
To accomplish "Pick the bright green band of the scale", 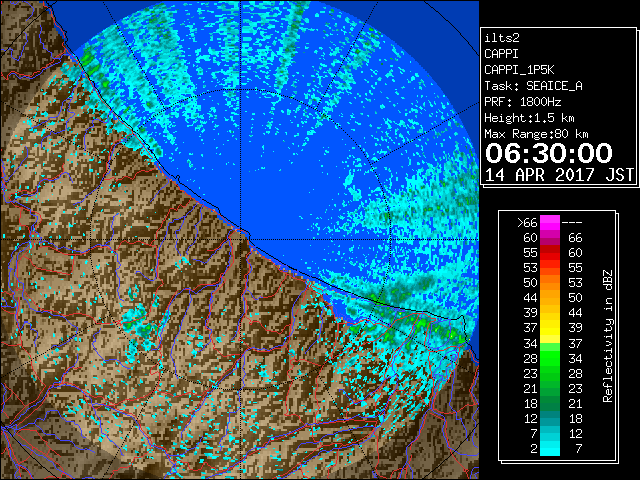I will click(x=550, y=358).
